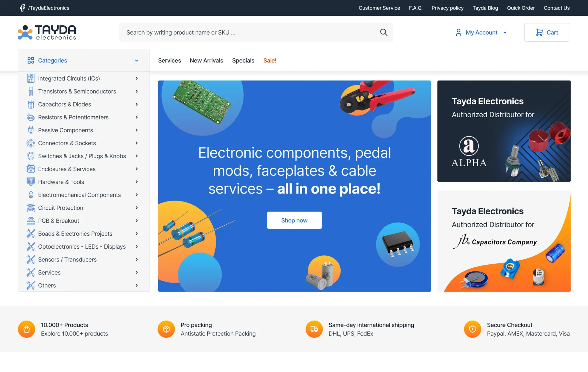Click the Pro packing box icon
This screenshot has width=588, height=372.
click(x=166, y=329)
